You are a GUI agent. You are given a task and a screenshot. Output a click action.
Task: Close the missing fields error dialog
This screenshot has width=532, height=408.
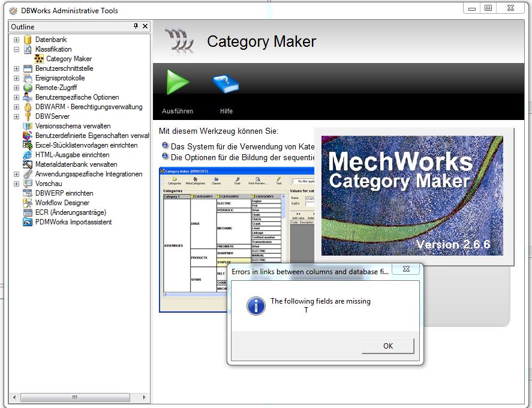click(x=406, y=269)
